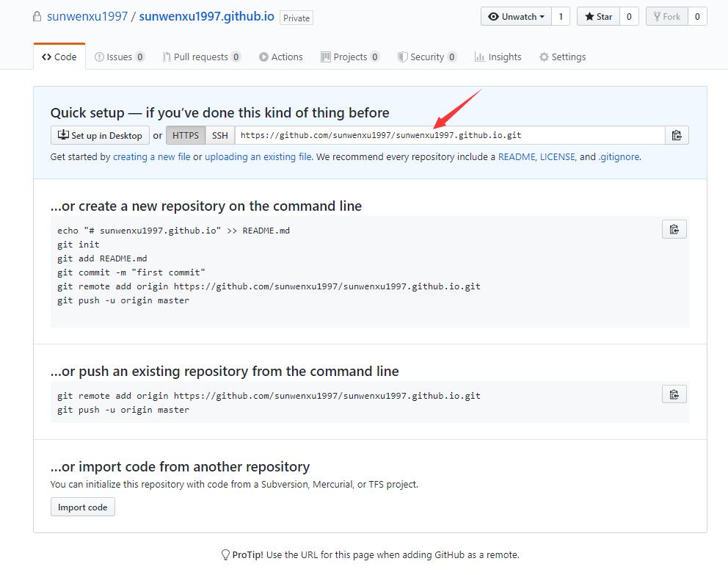Open the repository Settings tab
The height and width of the screenshot is (575, 728).
(x=562, y=57)
